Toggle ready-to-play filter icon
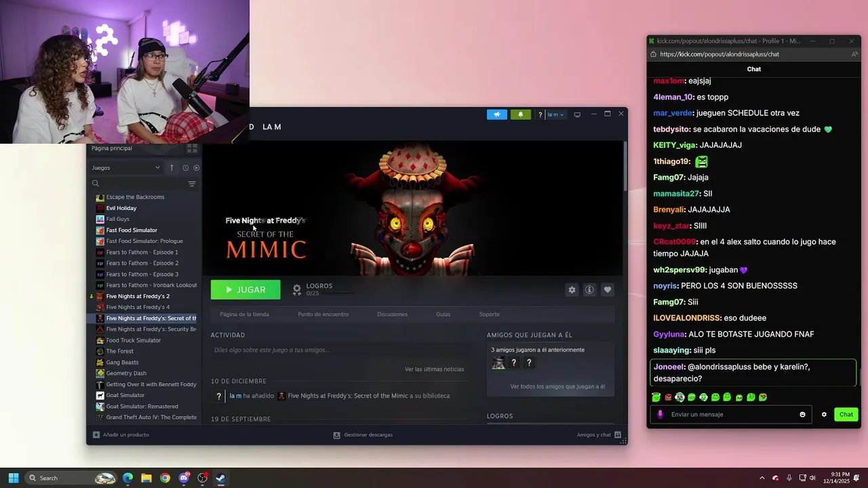Screen dimensions: 868x488 [x=197, y=167]
